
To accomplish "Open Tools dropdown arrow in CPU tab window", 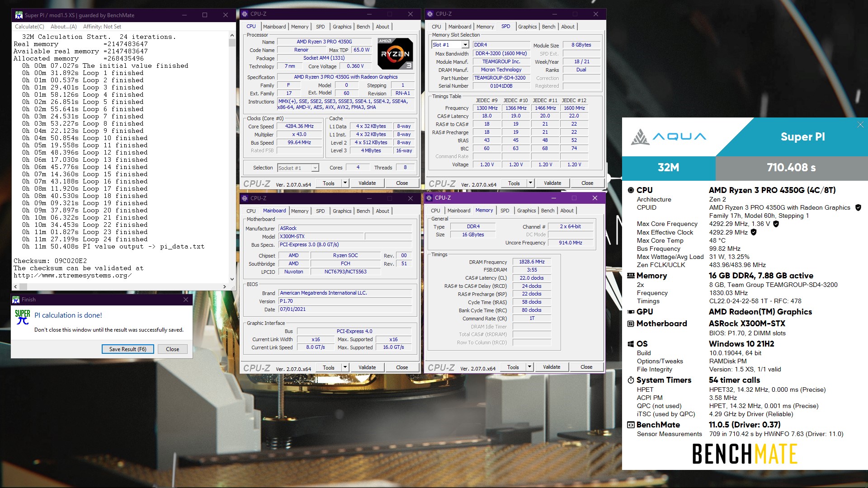I will [345, 183].
